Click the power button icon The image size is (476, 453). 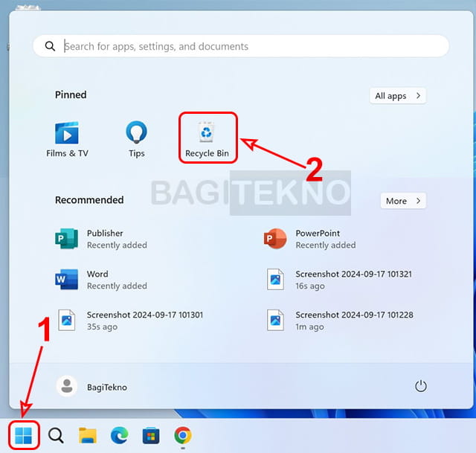coord(421,386)
